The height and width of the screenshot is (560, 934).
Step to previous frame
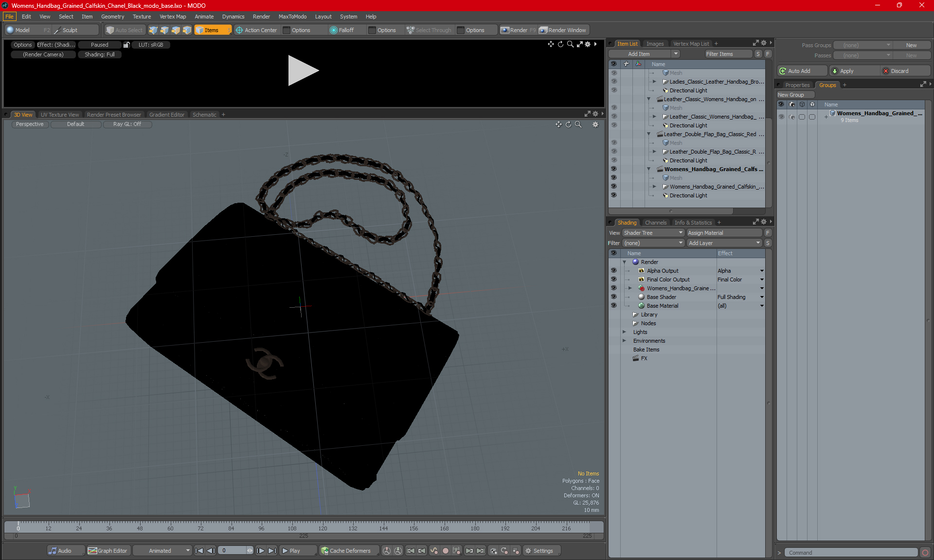coord(211,551)
